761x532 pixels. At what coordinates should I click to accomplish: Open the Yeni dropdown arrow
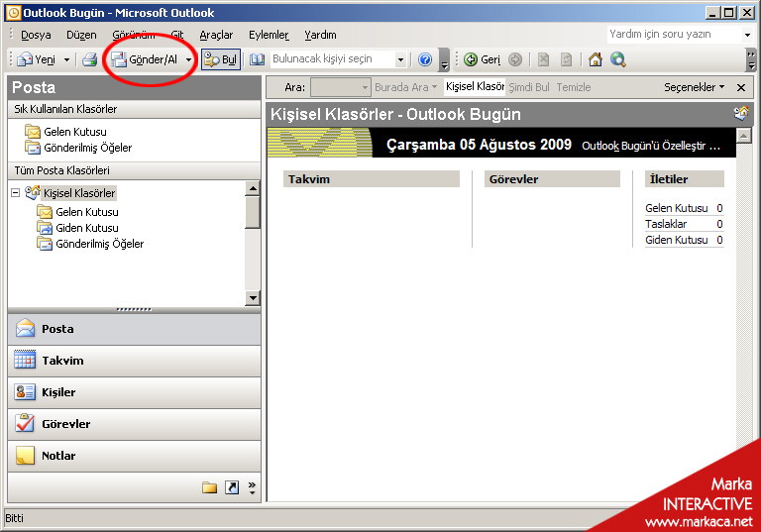click(67, 59)
